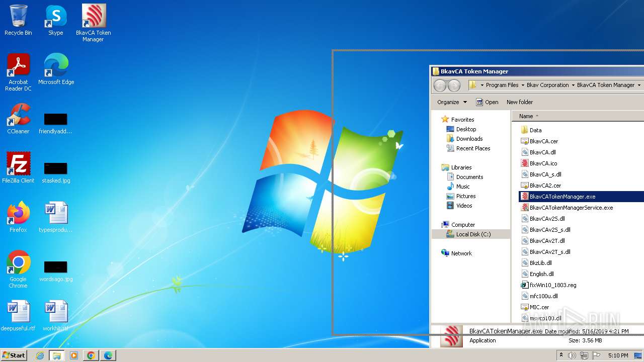Select BkavCATokenManager.exe in file list
This screenshot has width=644, height=362.
click(x=581, y=197)
